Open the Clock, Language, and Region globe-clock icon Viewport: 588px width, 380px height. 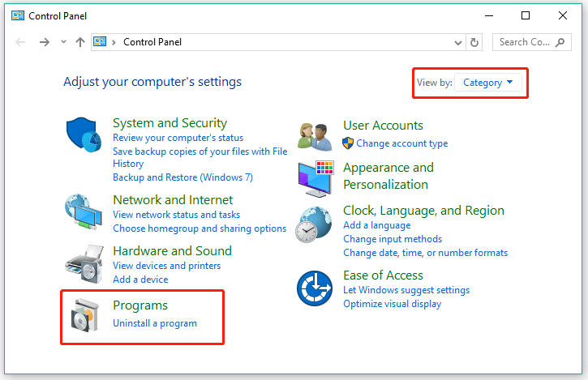click(x=314, y=224)
